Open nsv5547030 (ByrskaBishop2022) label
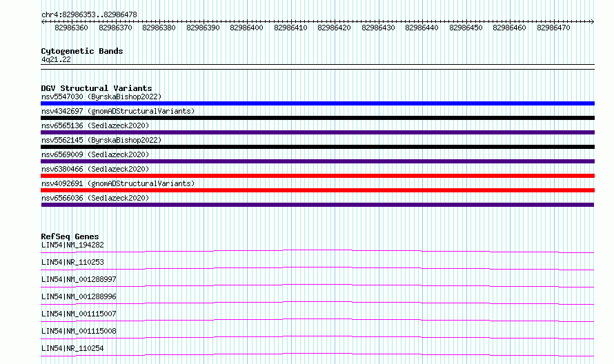This screenshot has height=364, width=614. pos(101,97)
